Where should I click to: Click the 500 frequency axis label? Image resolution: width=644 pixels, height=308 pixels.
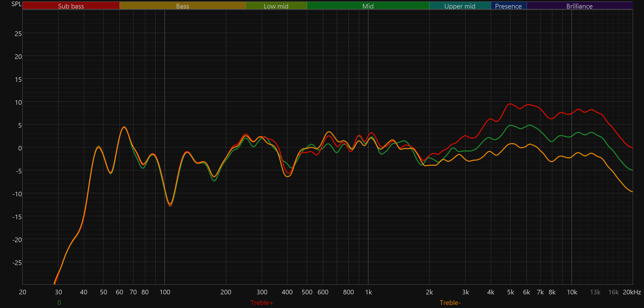[307, 292]
